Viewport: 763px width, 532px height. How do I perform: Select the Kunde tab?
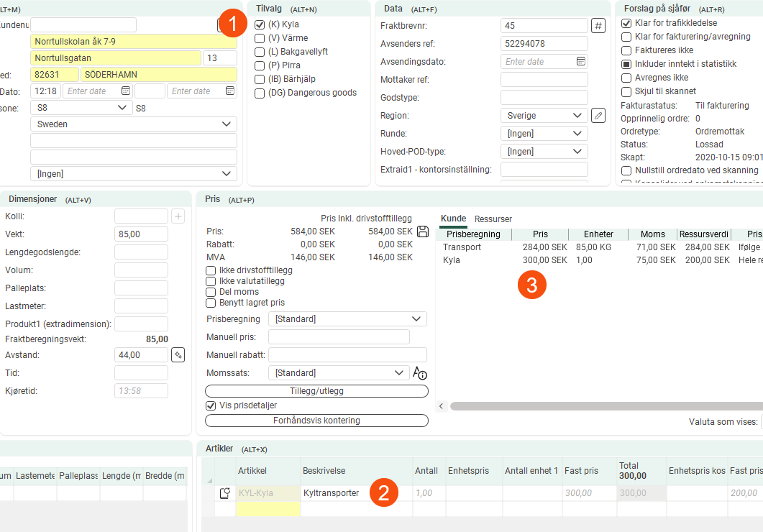[x=453, y=219]
